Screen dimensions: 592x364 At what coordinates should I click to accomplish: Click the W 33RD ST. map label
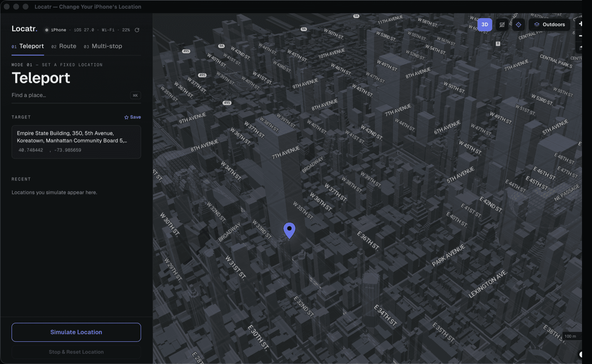262,230
